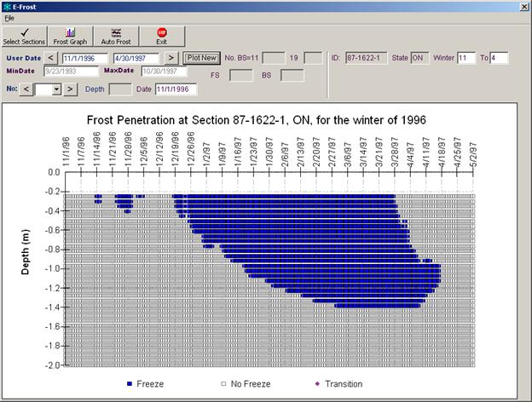Click the white No Freeze legend marker
The image size is (532, 402).
pos(223,384)
